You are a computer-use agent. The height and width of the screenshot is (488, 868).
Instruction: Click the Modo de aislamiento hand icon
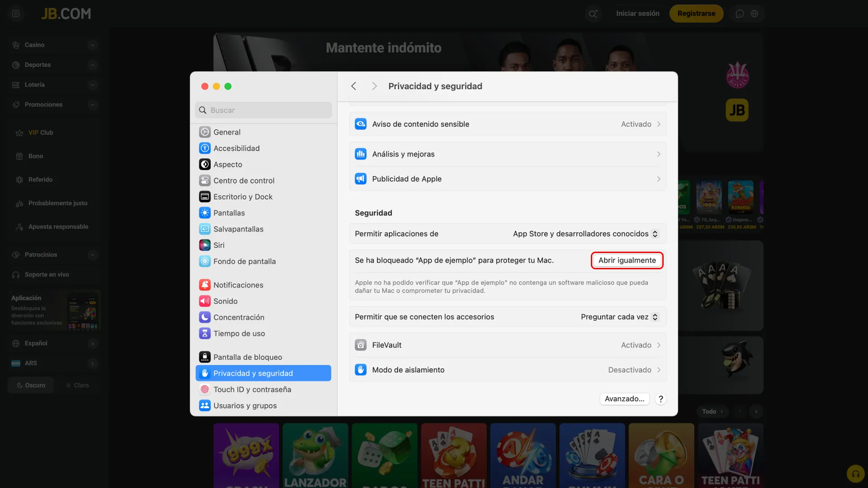(x=360, y=370)
